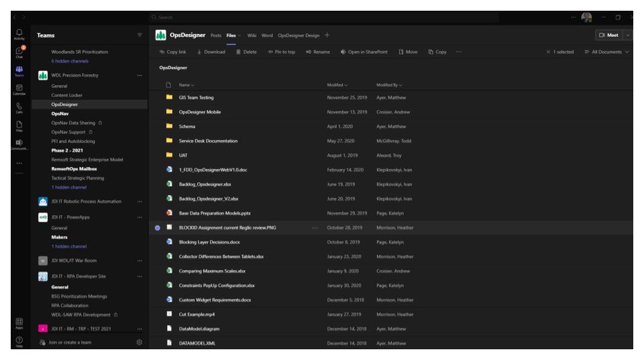Sort by the Modified column header
Viewport: 644px width, 362px height.
(x=337, y=85)
